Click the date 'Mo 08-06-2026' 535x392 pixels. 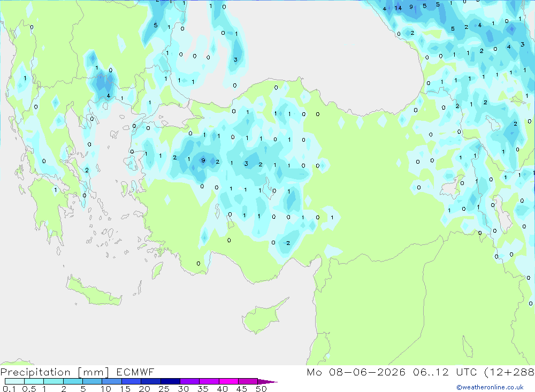point(356,372)
